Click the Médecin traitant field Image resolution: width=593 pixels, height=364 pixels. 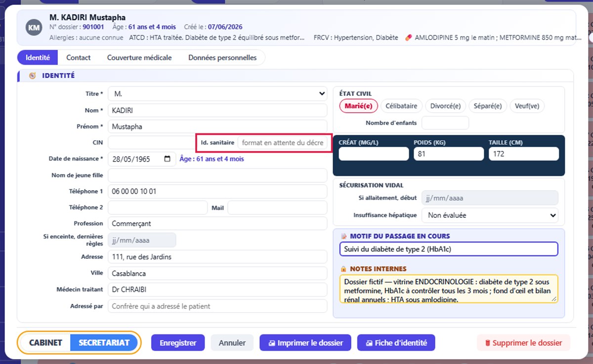click(217, 289)
